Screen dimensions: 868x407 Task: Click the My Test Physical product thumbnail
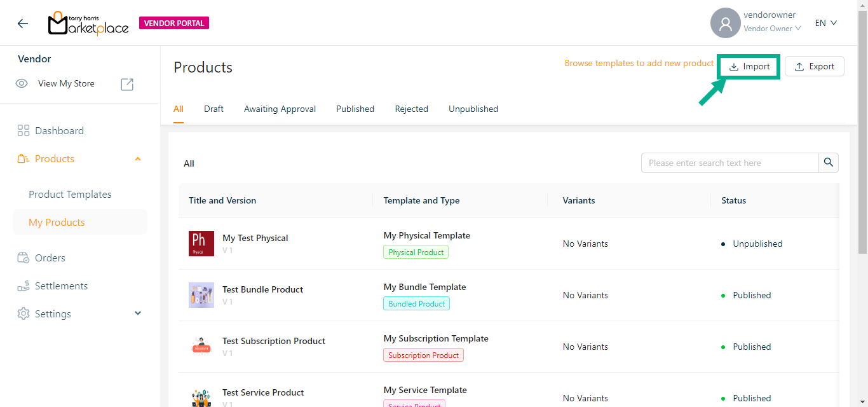point(201,244)
